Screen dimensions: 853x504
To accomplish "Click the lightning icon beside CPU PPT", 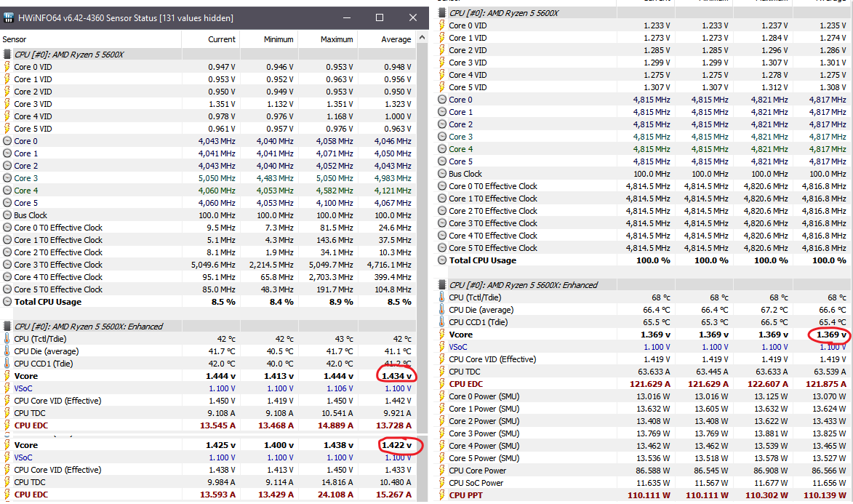I will tap(443, 495).
